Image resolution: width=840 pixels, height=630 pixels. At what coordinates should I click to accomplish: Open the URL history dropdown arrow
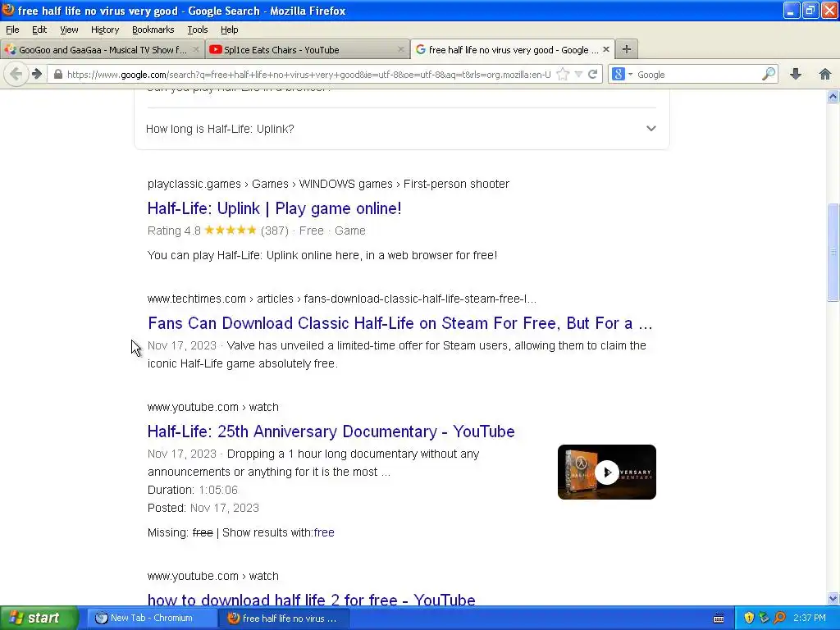click(x=578, y=75)
